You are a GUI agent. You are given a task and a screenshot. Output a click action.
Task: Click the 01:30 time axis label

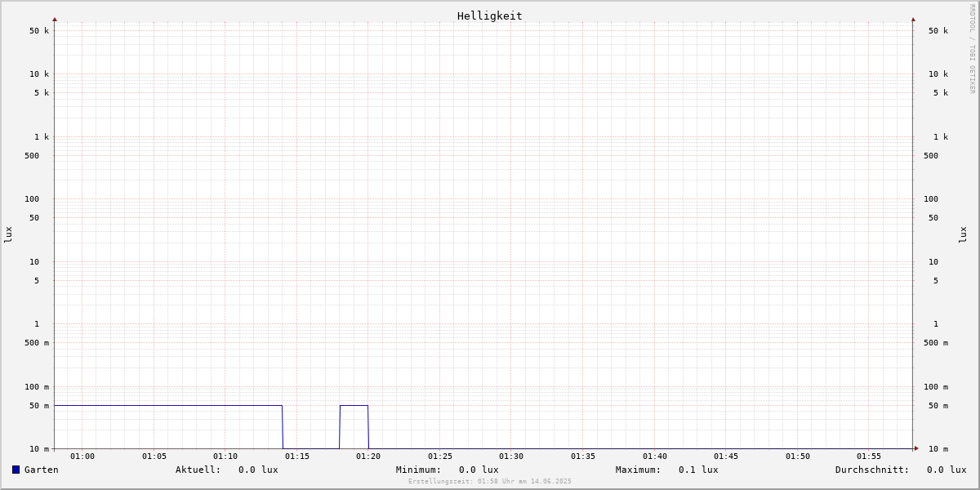pyautogui.click(x=511, y=457)
